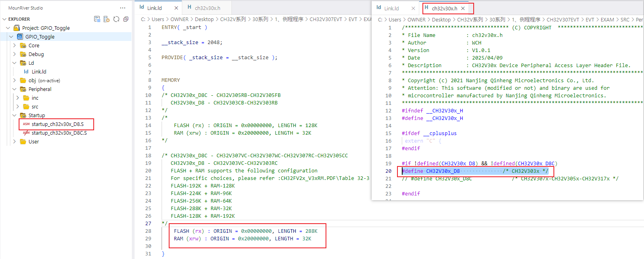
Task: Switch to the left-pane ch32v30x.h tab
Action: coord(207,8)
